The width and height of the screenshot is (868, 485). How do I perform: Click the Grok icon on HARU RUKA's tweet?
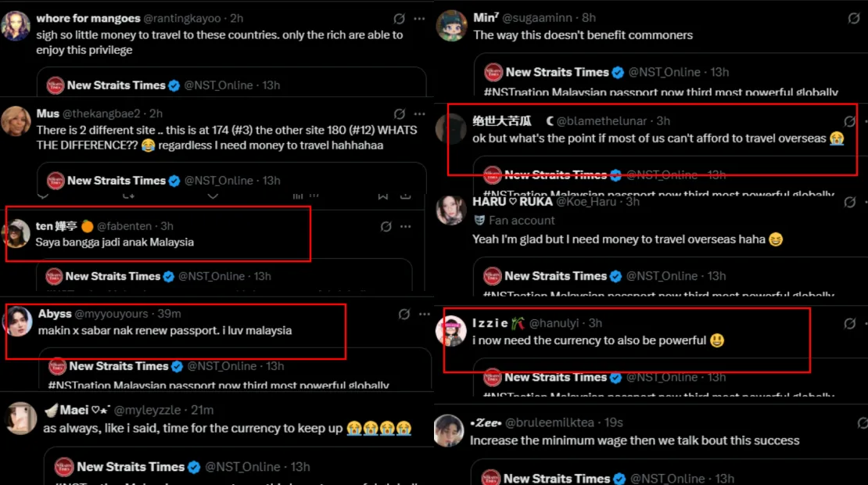point(850,202)
